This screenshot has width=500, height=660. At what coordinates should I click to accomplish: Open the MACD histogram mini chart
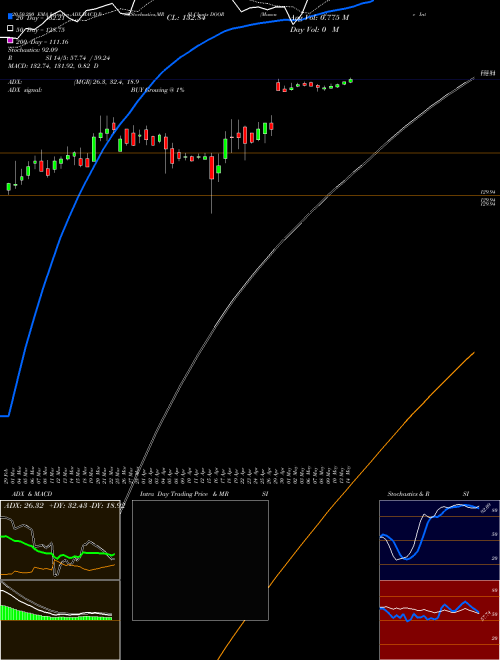60,620
